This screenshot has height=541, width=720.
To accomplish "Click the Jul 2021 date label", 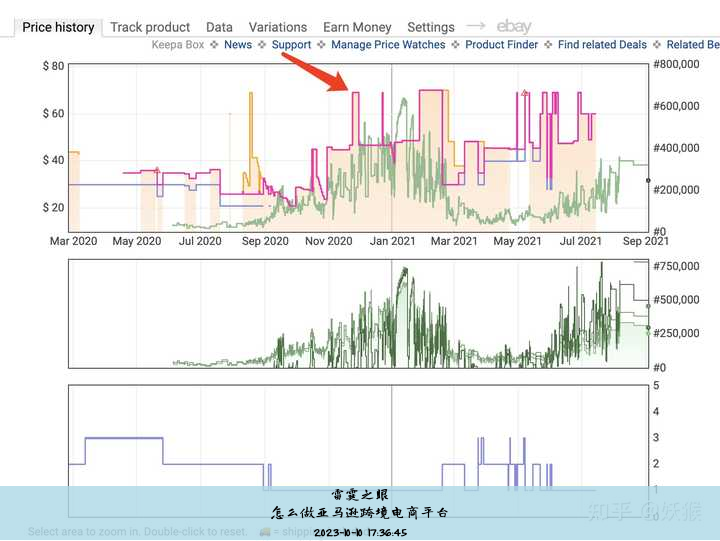I will tap(580, 241).
